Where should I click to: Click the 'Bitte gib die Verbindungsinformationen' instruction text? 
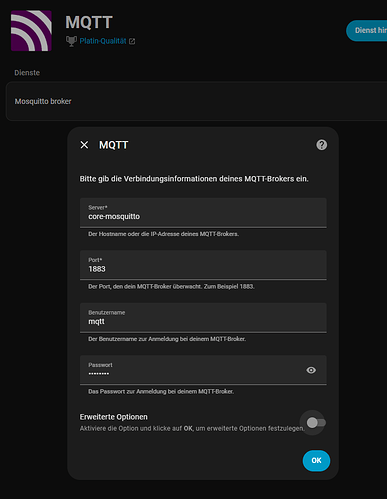click(194, 179)
